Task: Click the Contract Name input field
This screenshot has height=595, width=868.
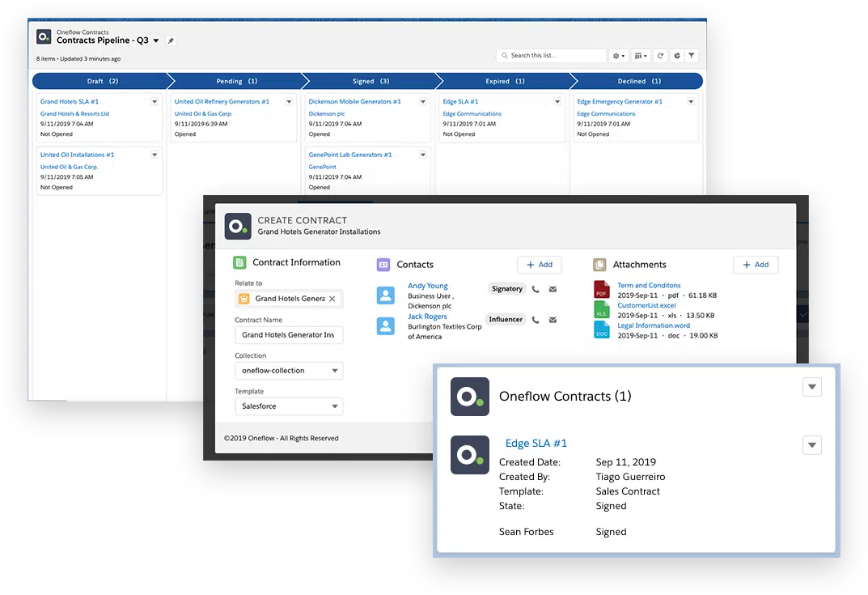Action: point(289,335)
